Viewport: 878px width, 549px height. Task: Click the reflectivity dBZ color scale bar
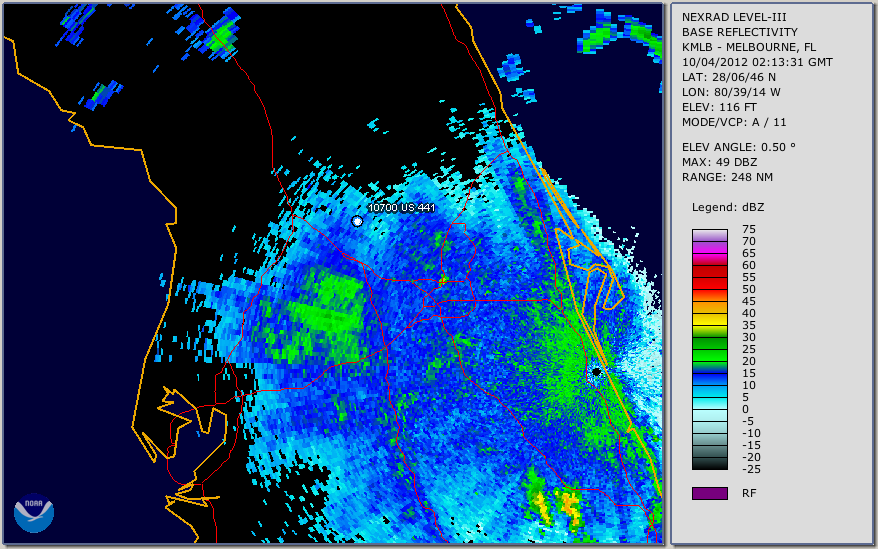(x=709, y=350)
